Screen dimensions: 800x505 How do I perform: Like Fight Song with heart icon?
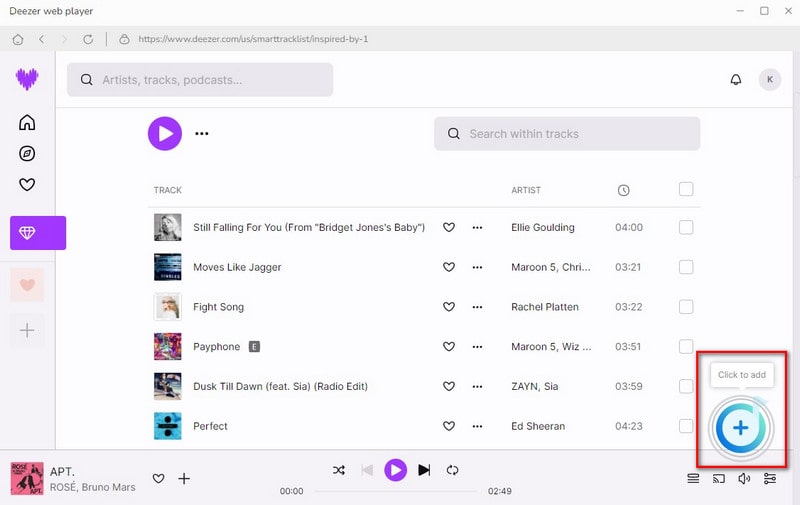coord(448,307)
